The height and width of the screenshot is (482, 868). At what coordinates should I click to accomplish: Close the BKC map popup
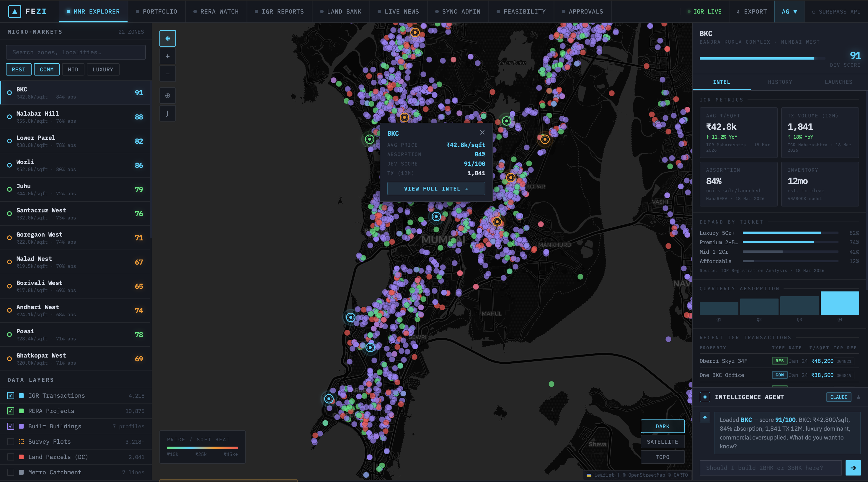pos(482,133)
